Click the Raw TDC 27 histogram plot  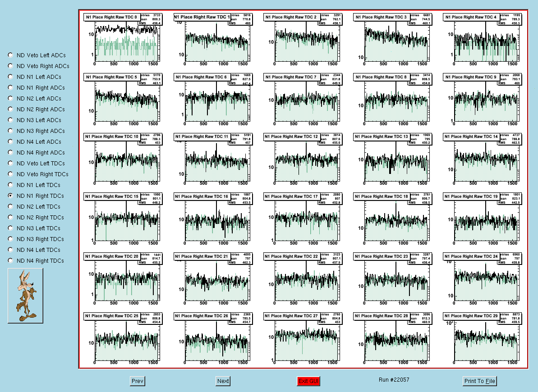click(x=302, y=338)
